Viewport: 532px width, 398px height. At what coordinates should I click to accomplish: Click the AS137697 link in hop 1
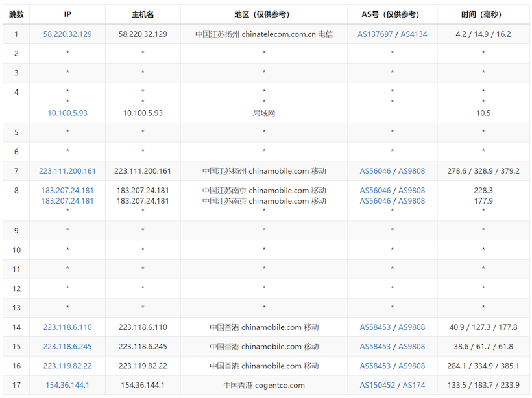[375, 34]
